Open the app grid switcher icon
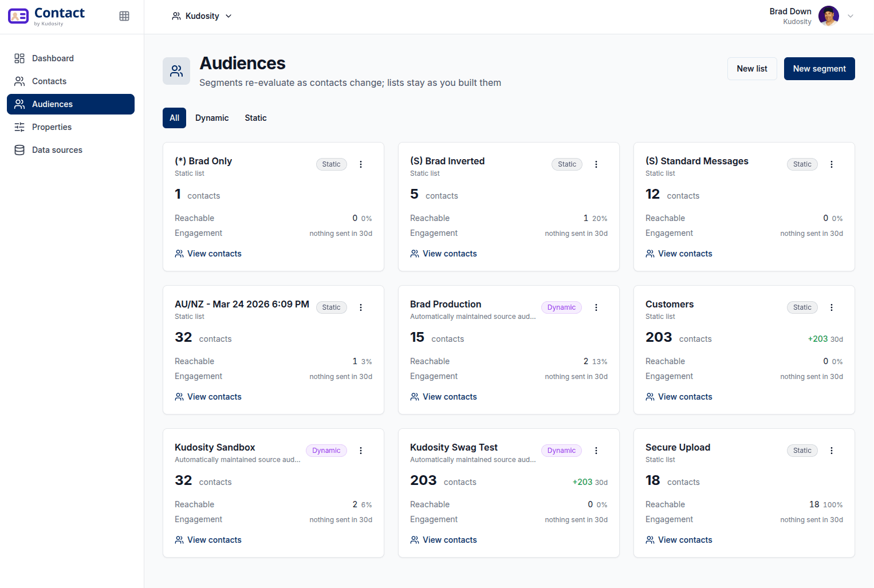 (x=124, y=16)
